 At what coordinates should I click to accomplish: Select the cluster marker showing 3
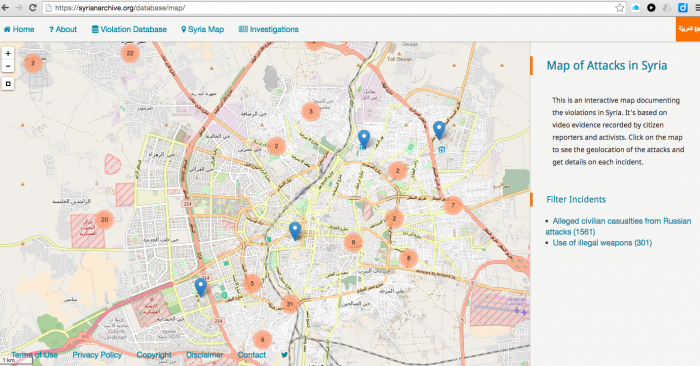(x=311, y=112)
